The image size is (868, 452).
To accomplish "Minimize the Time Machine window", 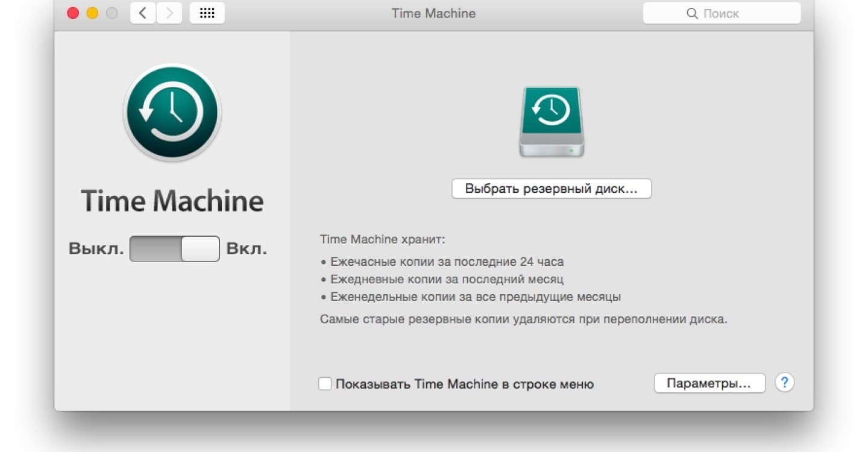I will [92, 13].
